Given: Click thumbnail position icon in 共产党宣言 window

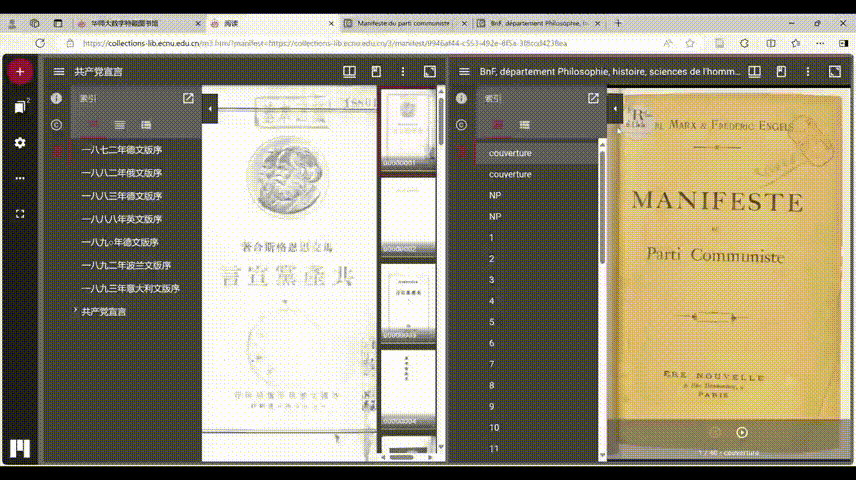Looking at the screenshot, I should [376, 72].
